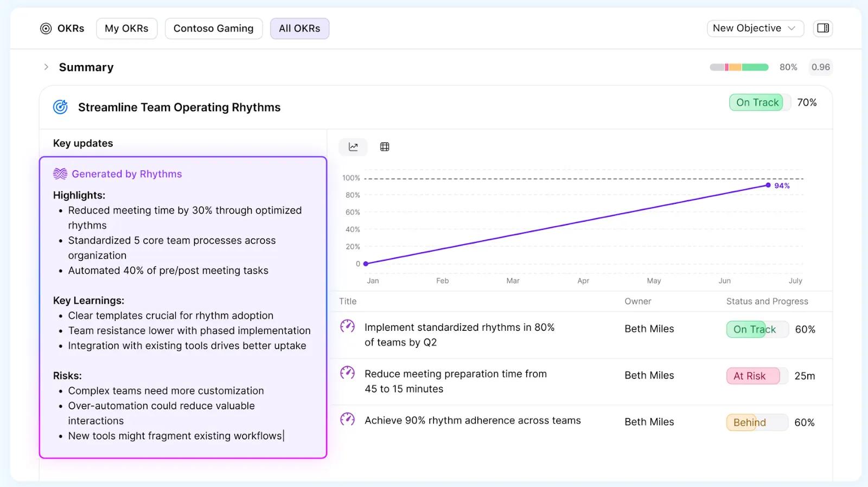This screenshot has height=487, width=868.
Task: Click the On Track status of the objective
Action: coord(757,102)
